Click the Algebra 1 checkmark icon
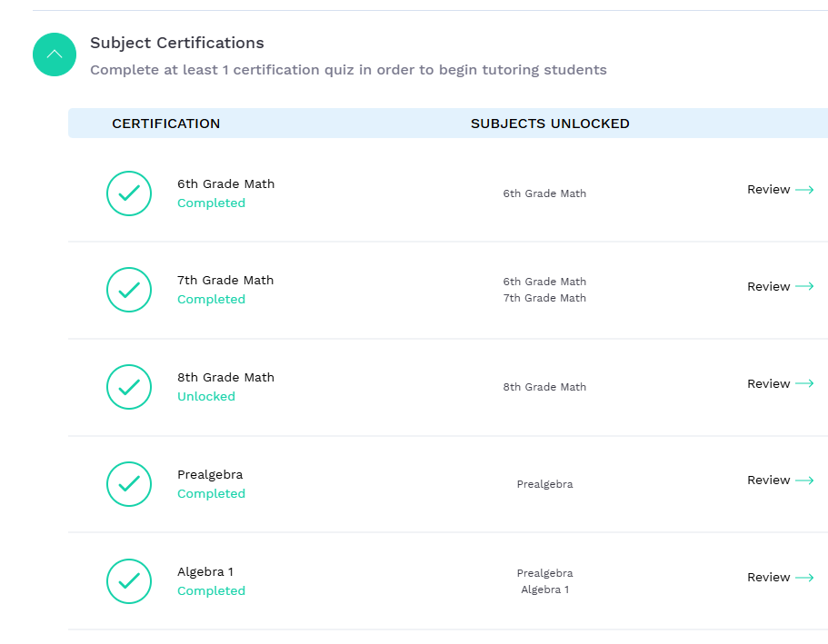 click(x=129, y=581)
